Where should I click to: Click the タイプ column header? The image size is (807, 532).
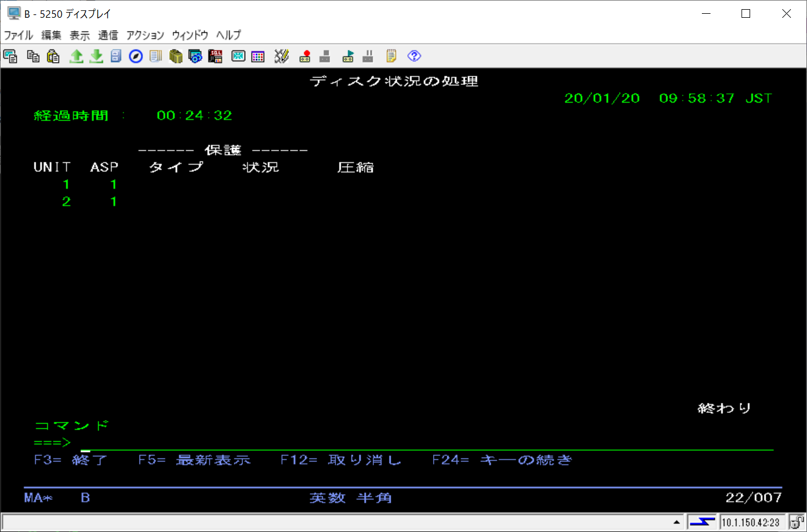[x=176, y=167]
